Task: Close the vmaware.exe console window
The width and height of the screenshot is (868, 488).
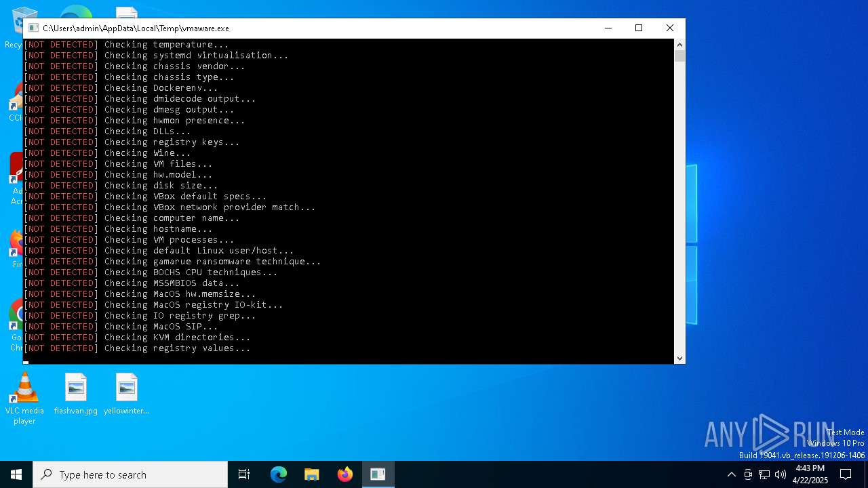Action: [670, 28]
